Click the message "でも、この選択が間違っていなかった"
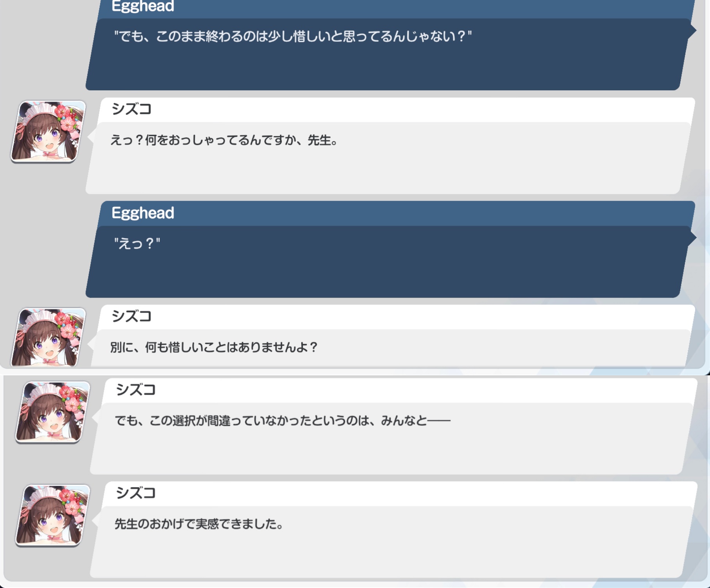 tap(283, 421)
